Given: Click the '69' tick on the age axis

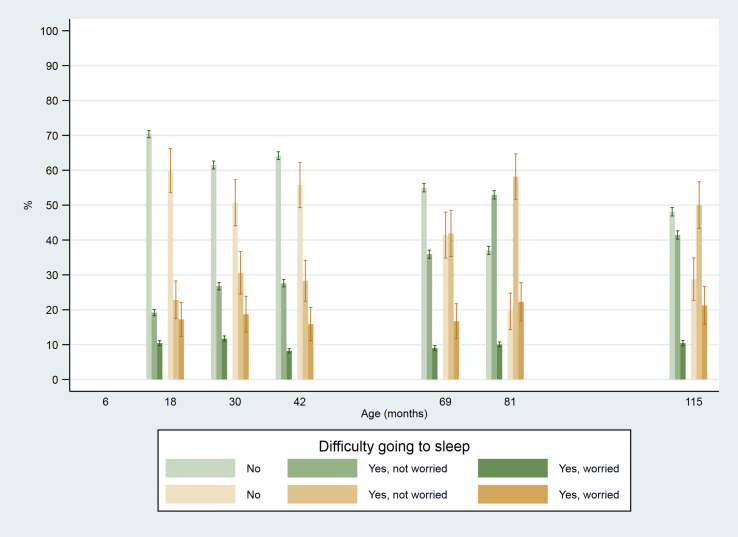Looking at the screenshot, I should click(x=445, y=402).
